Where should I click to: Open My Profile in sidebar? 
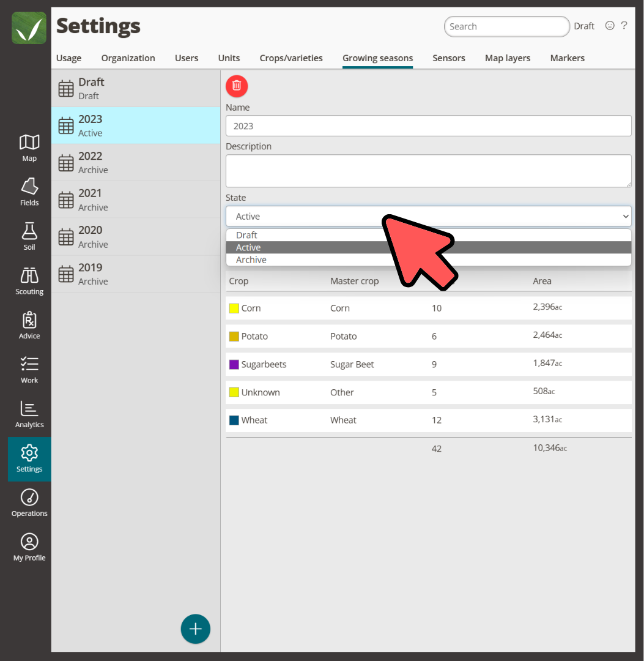[x=29, y=548]
